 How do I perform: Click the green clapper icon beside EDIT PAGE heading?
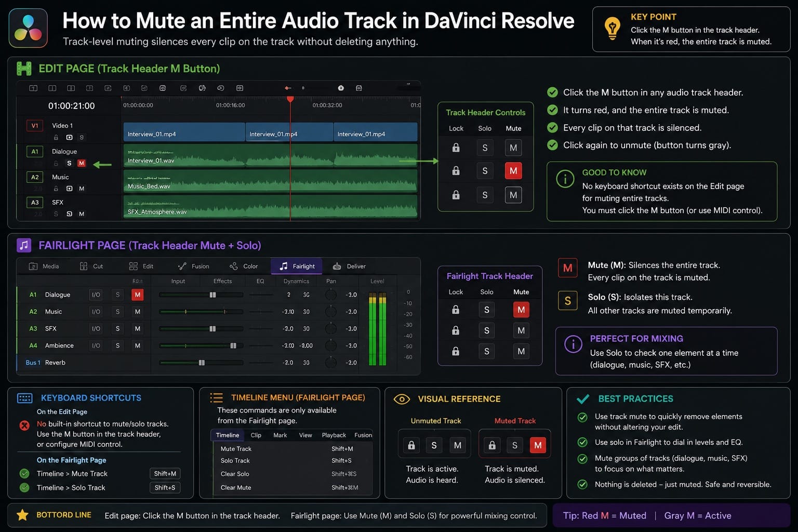(24, 69)
